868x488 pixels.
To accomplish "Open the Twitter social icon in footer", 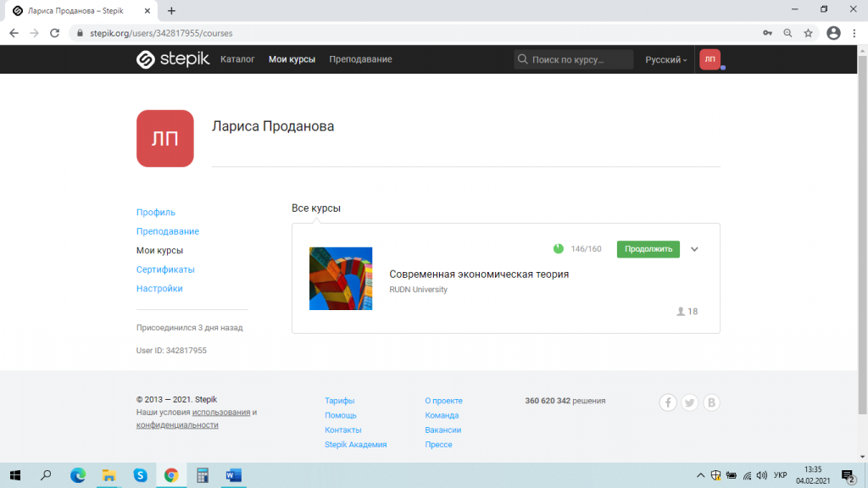I will click(x=690, y=403).
